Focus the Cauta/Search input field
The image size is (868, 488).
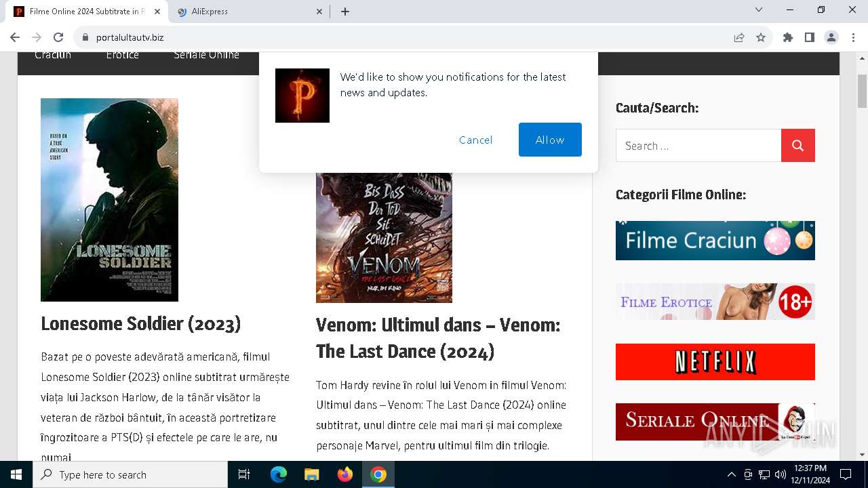(698, 146)
